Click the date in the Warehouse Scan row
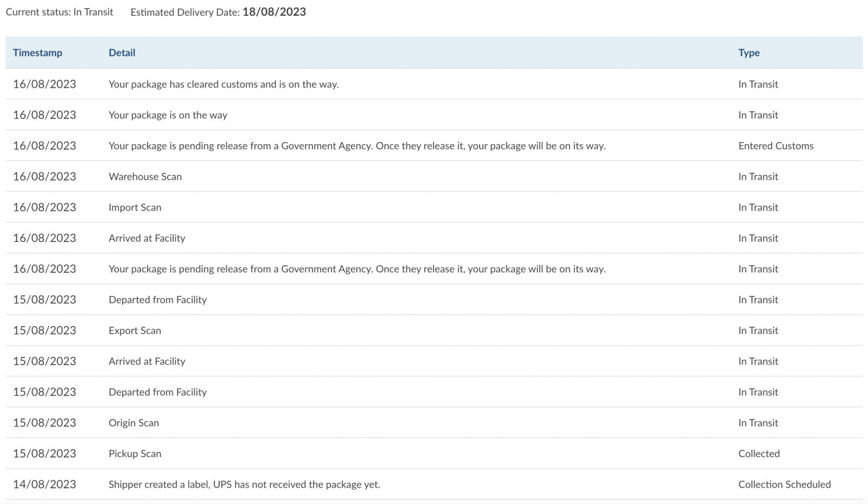 [x=44, y=176]
